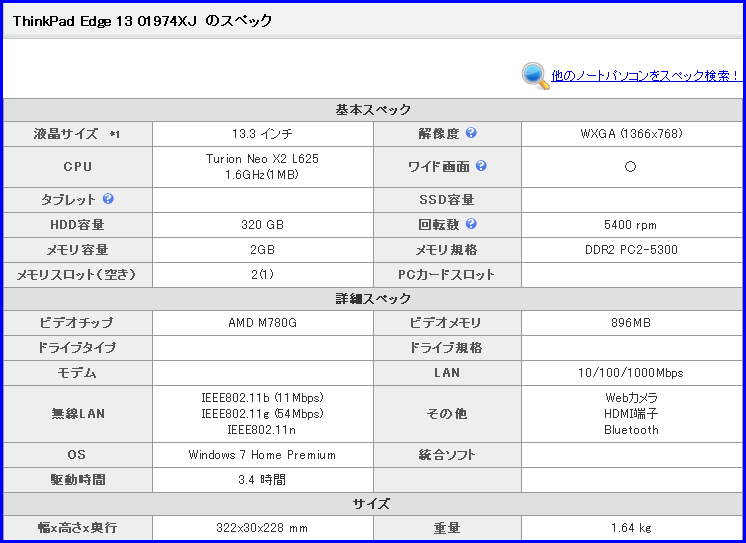Click the Bluetooth entry in その他 row
Screen dimensions: 746x543
coord(631,430)
